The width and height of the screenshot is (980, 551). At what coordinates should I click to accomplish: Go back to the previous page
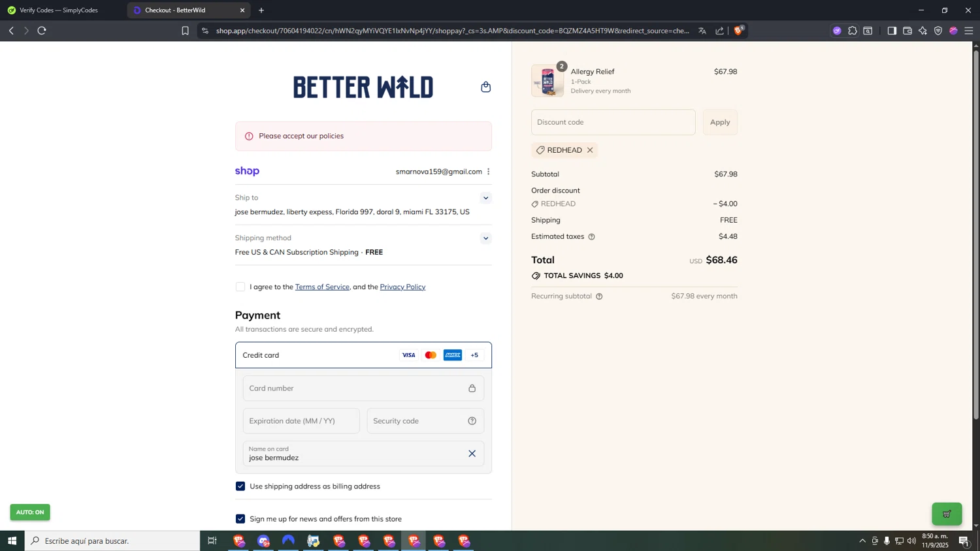[11, 31]
